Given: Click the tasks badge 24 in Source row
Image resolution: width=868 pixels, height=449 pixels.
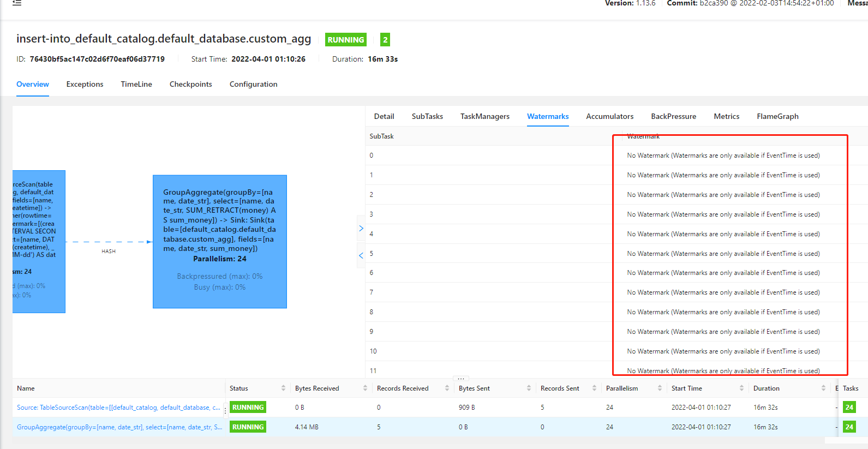Looking at the screenshot, I should 849,408.
